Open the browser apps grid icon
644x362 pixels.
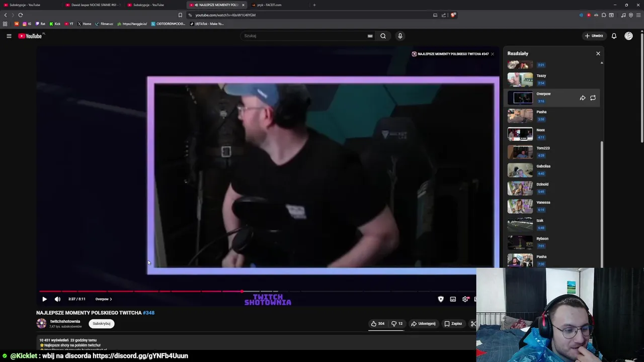[x=5, y=24]
